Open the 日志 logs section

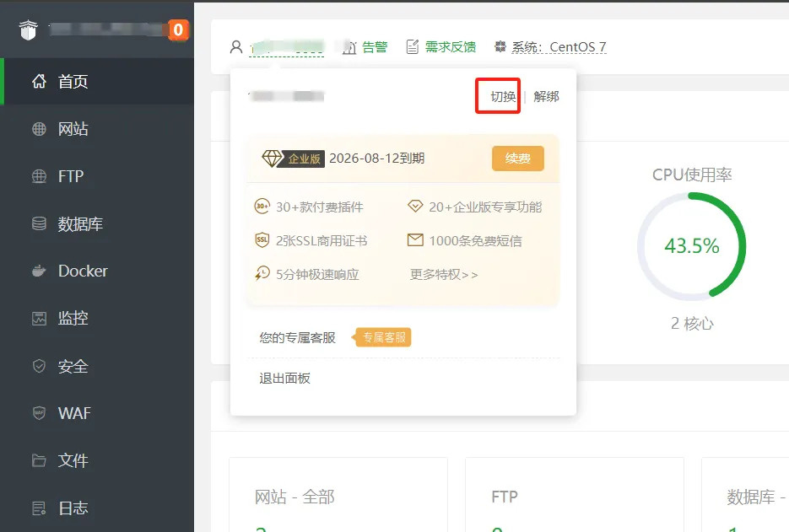tap(73, 508)
